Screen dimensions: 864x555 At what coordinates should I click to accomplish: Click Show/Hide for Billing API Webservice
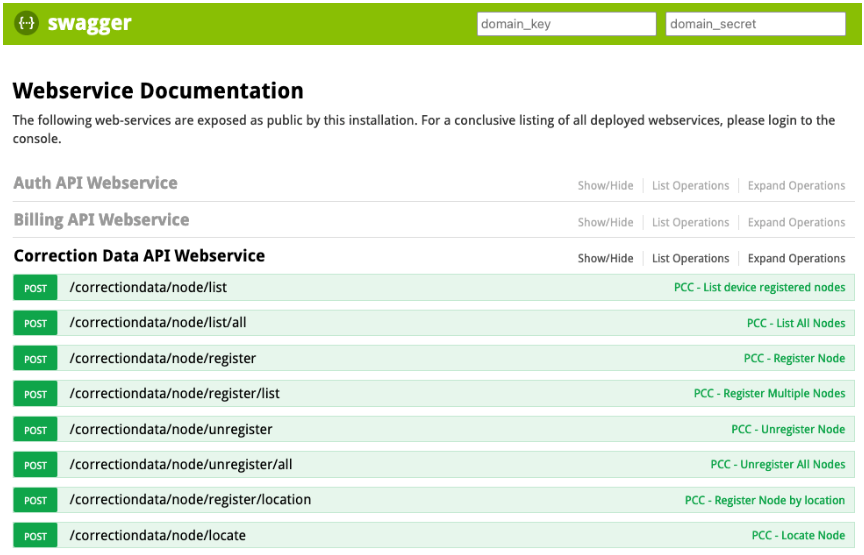pyautogui.click(x=605, y=222)
